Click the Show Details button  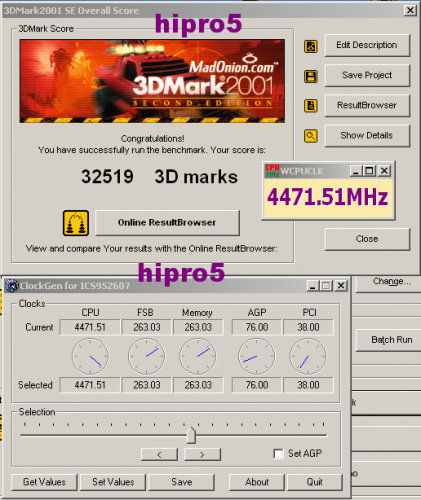pos(367,135)
